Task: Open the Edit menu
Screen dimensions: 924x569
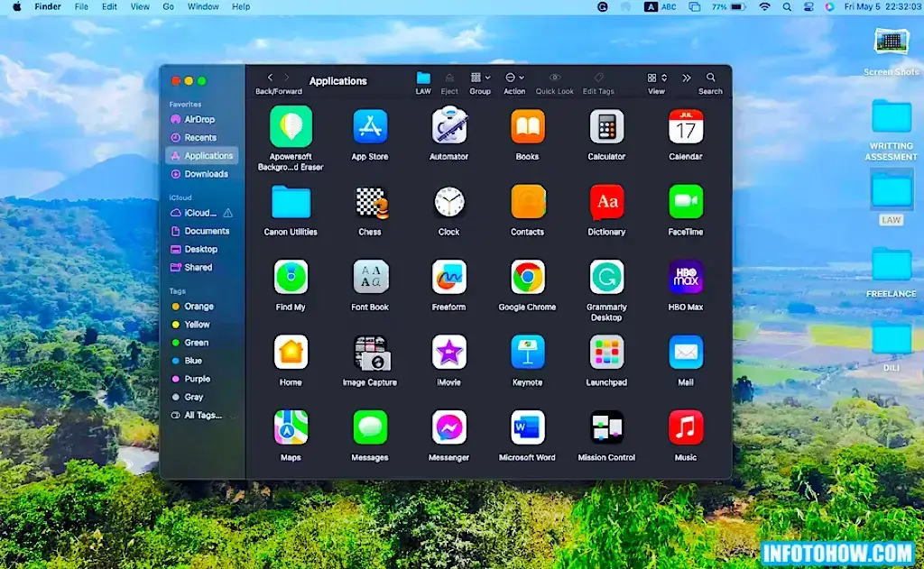Action: (109, 6)
